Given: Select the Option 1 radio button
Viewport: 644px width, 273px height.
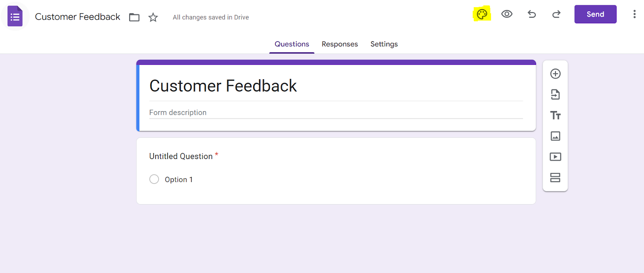Looking at the screenshot, I should [x=154, y=179].
